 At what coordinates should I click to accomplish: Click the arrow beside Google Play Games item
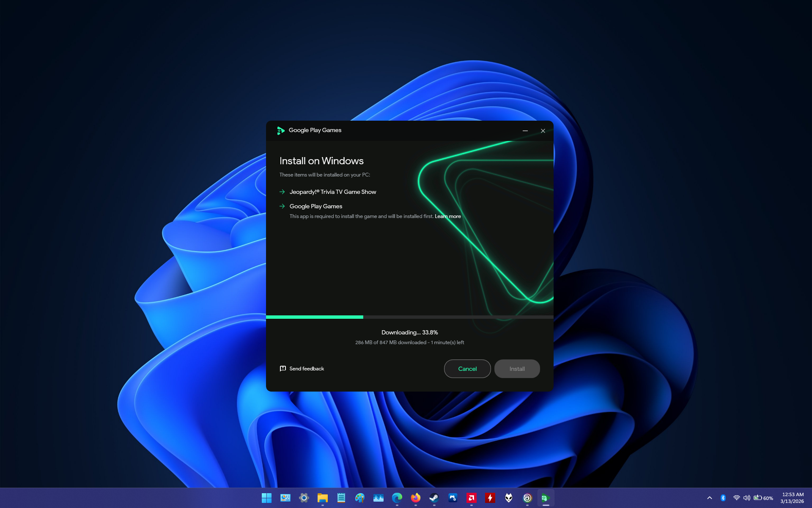(x=282, y=206)
